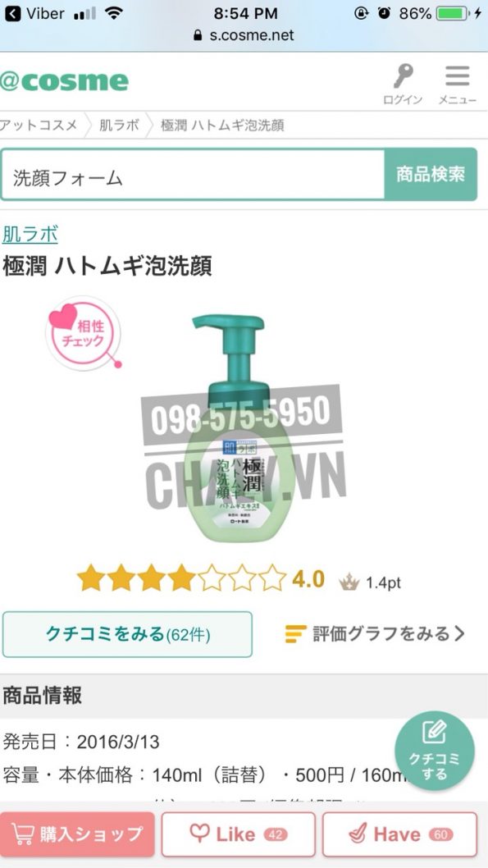Toggle Have status for this product
488x868 pixels.
[399, 834]
